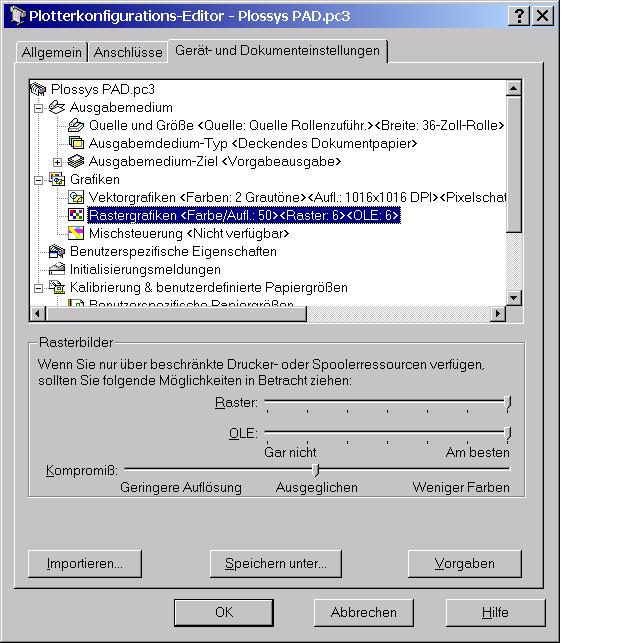
Task: Click the vertical scrollbar thumb of tree
Action: pyautogui.click(x=514, y=164)
